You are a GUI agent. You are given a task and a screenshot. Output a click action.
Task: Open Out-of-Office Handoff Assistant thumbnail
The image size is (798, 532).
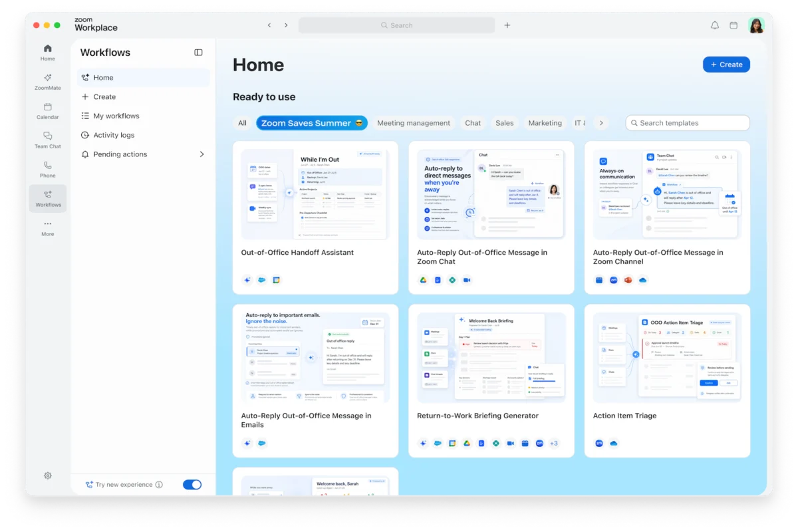(x=315, y=194)
